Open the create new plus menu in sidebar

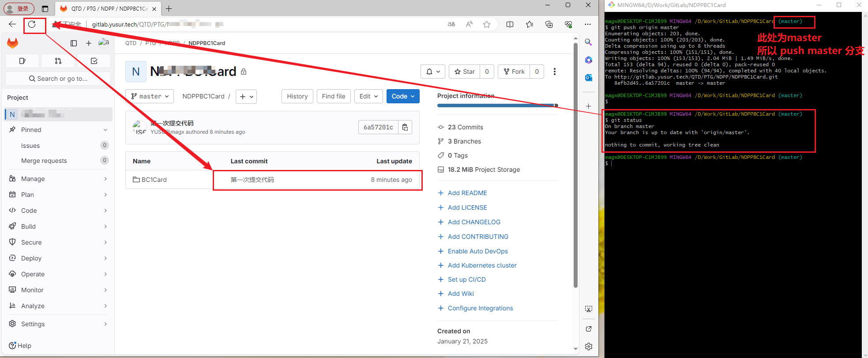point(89,43)
